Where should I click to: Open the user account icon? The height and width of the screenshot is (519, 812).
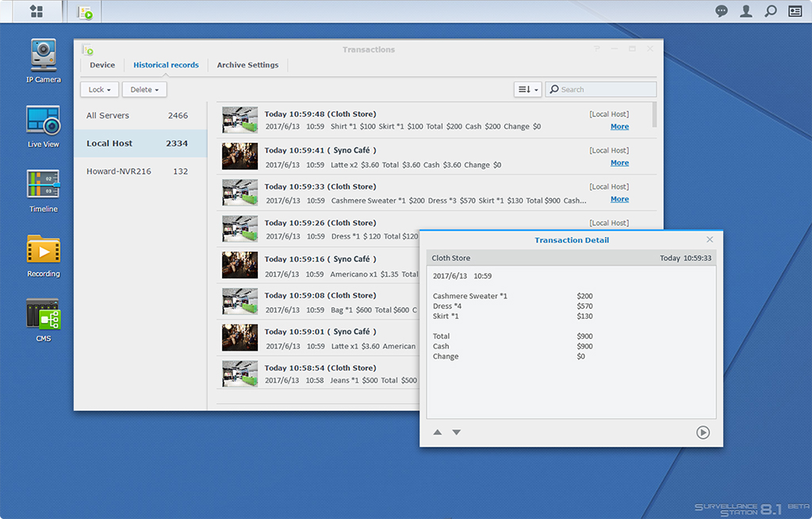(745, 11)
